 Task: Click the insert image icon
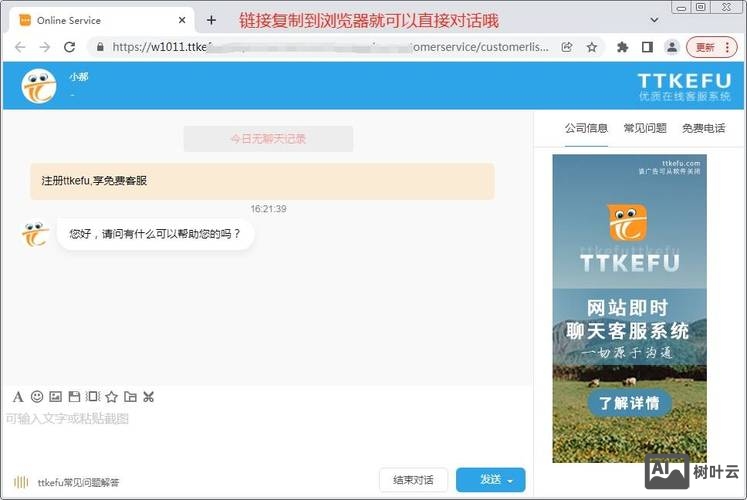pyautogui.click(x=56, y=396)
